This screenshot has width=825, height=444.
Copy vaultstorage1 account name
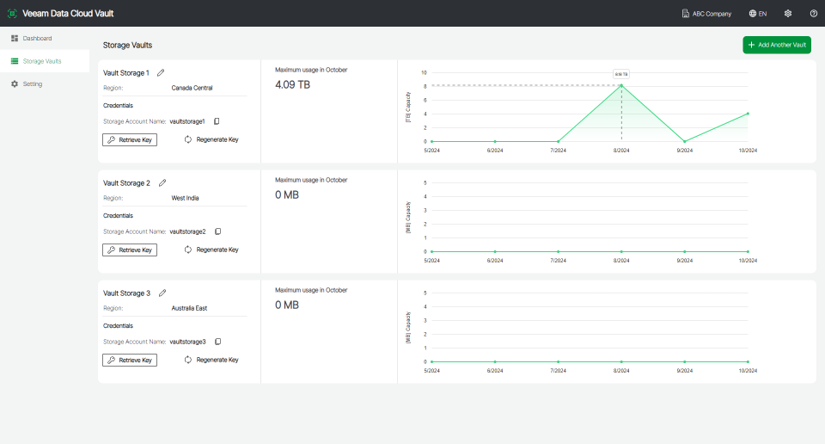tap(217, 122)
